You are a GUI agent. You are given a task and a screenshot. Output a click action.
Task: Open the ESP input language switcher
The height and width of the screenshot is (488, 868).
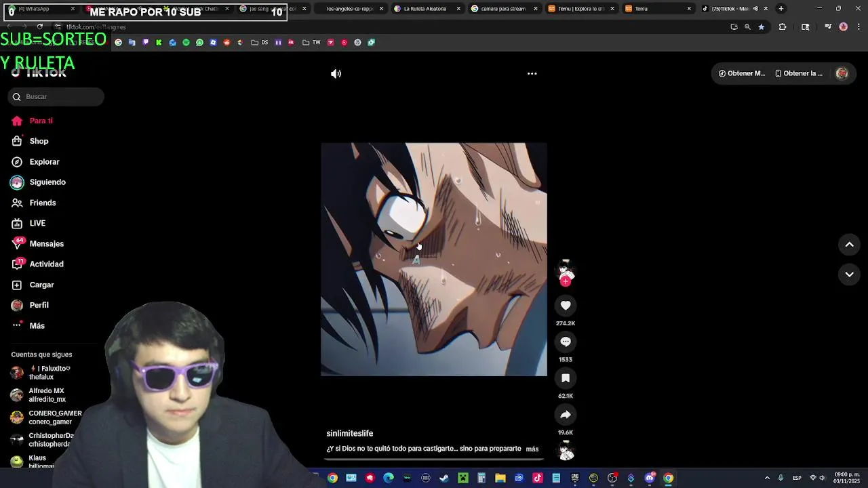click(x=797, y=478)
